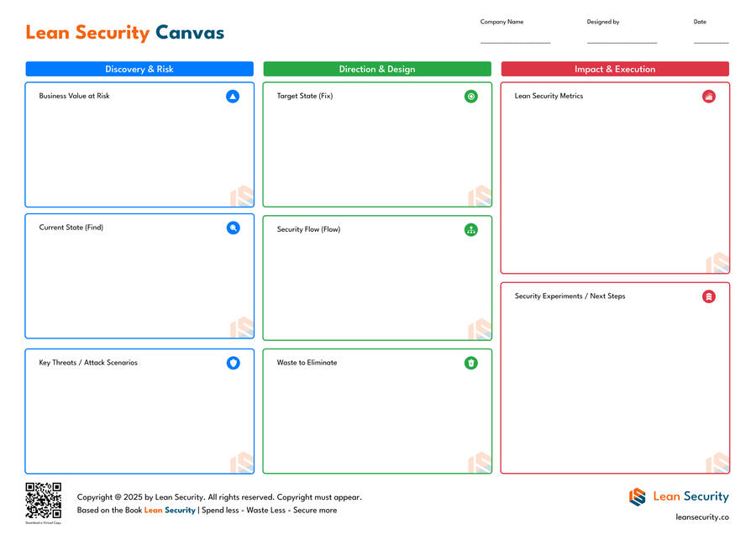Select the Direction & Design column header

pos(377,69)
